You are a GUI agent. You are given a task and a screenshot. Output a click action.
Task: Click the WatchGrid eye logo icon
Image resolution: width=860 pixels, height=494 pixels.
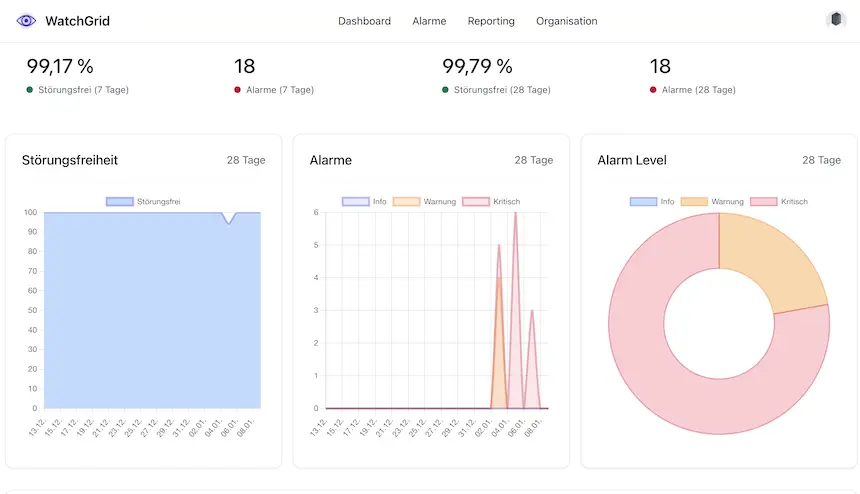[26, 21]
